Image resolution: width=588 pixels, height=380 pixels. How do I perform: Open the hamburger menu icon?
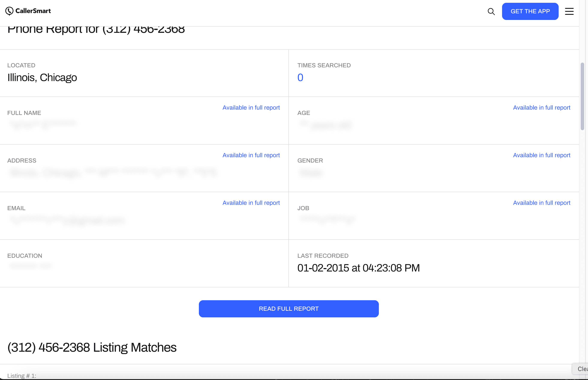point(569,11)
